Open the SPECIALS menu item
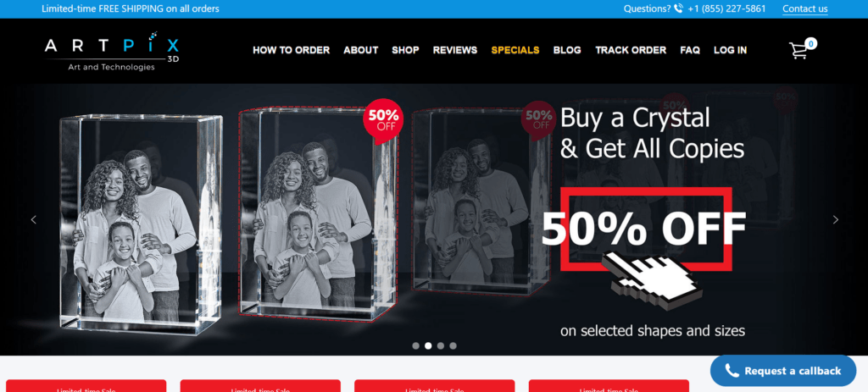 [x=515, y=50]
